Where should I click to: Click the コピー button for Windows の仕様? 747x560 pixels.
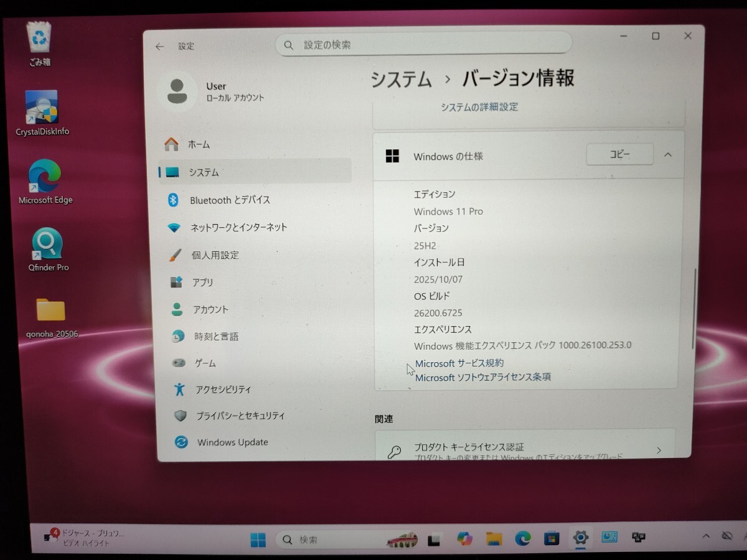click(x=620, y=154)
